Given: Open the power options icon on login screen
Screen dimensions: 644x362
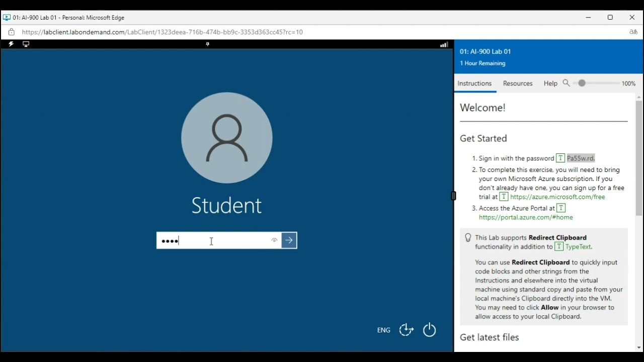Looking at the screenshot, I should pos(429,330).
